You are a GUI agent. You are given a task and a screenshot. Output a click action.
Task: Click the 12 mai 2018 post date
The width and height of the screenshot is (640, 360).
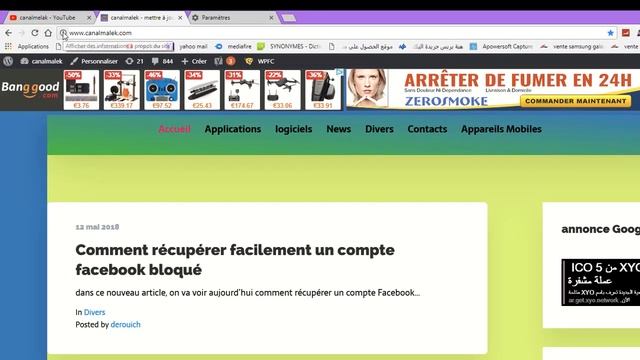click(x=97, y=227)
